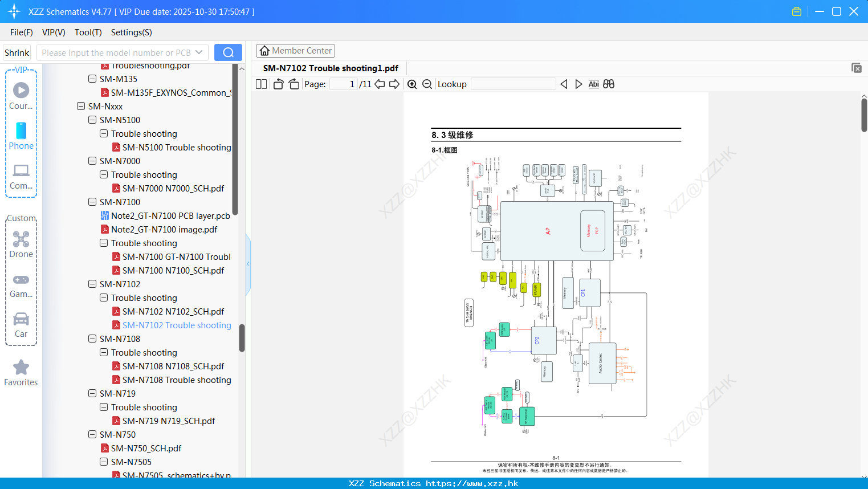868x489 pixels.
Task: Collapse the SM-Nxxx tree node
Action: click(81, 106)
